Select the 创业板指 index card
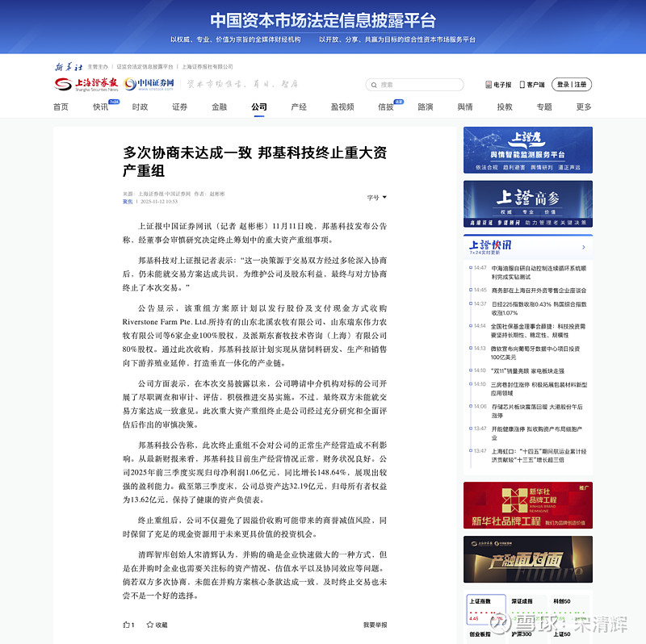 [x=486, y=636]
